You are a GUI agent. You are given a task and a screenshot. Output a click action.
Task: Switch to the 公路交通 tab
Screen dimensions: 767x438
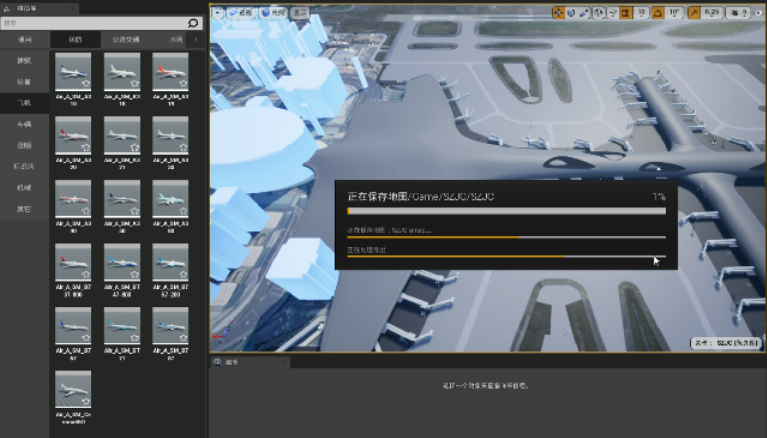coord(125,39)
